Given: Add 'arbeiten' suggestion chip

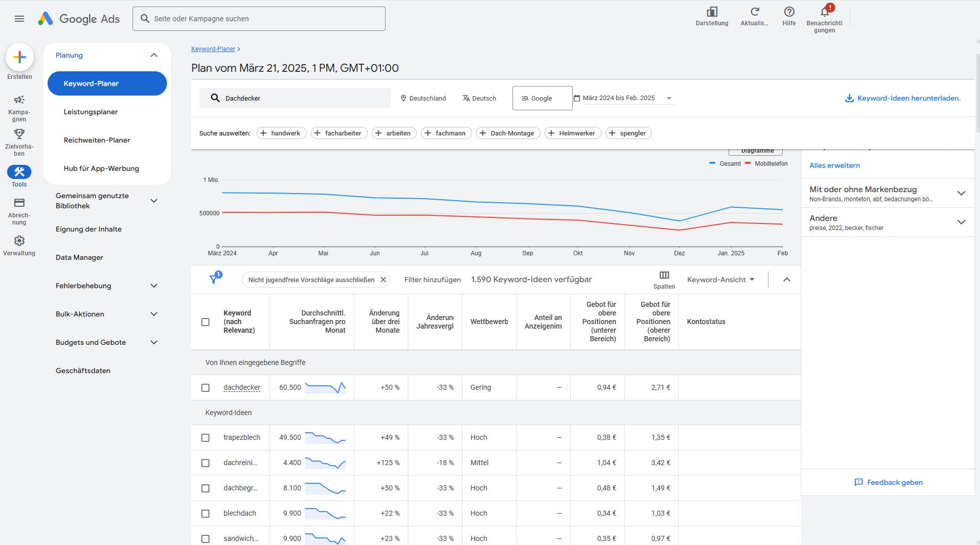Looking at the screenshot, I should click(x=395, y=133).
